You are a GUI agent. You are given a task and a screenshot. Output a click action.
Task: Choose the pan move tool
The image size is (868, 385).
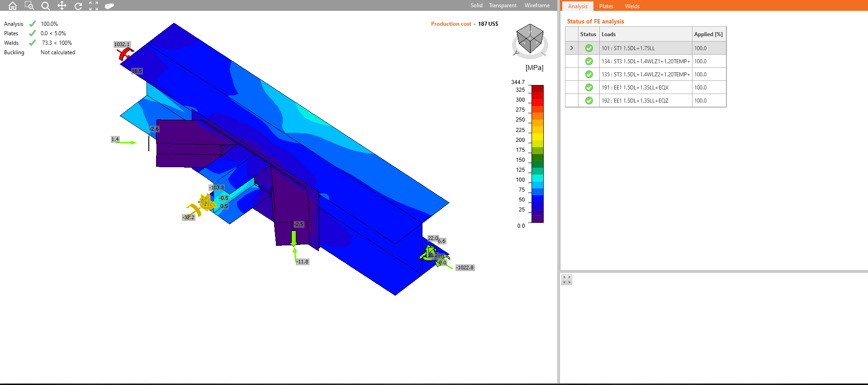point(62,6)
